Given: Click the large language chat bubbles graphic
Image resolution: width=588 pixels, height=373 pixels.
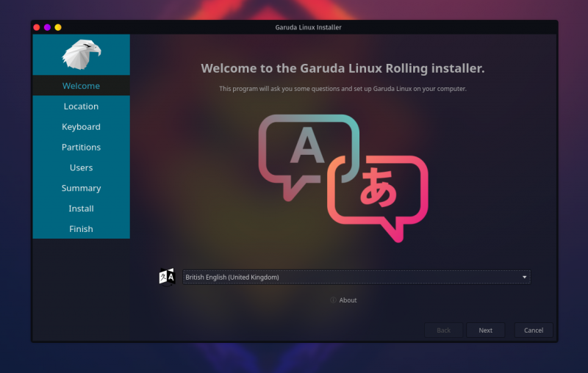Looking at the screenshot, I should [x=343, y=178].
